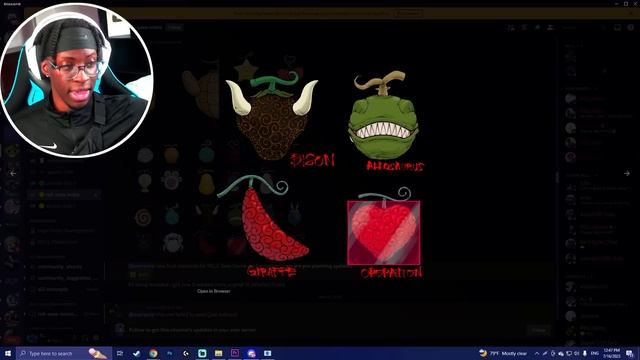Open File Explorer from the taskbar

[x=218, y=353]
